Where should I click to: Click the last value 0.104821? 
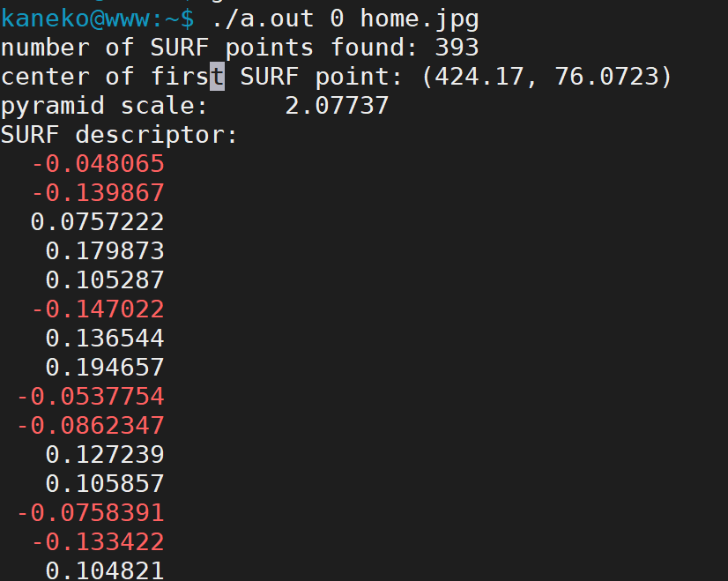click(x=105, y=570)
